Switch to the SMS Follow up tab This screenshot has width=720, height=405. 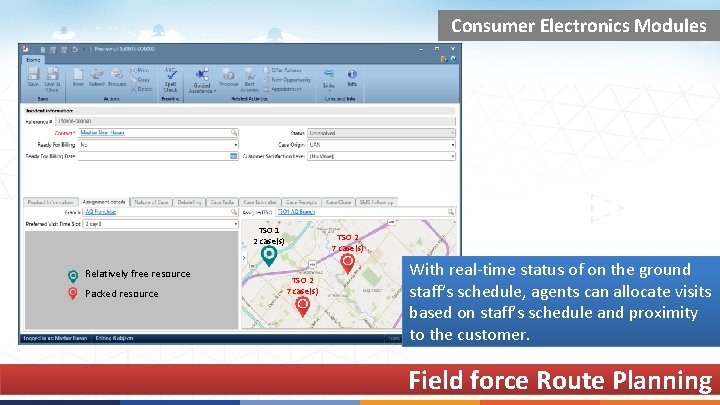click(377, 202)
